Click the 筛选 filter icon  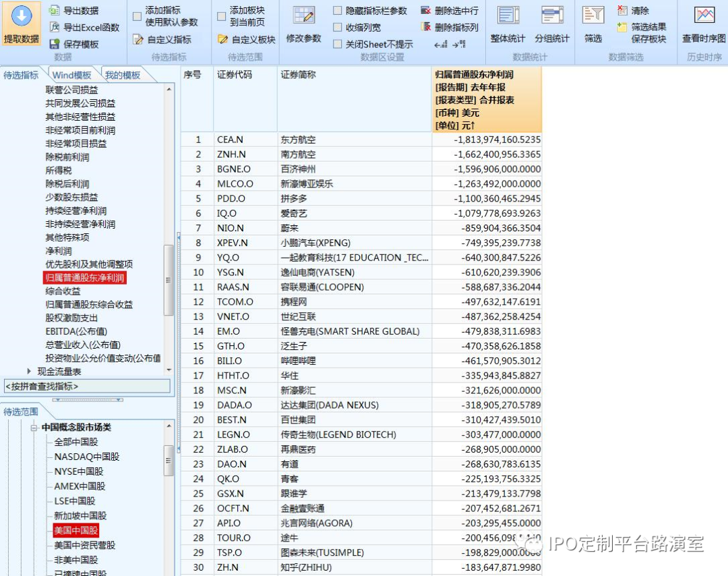pos(593,16)
